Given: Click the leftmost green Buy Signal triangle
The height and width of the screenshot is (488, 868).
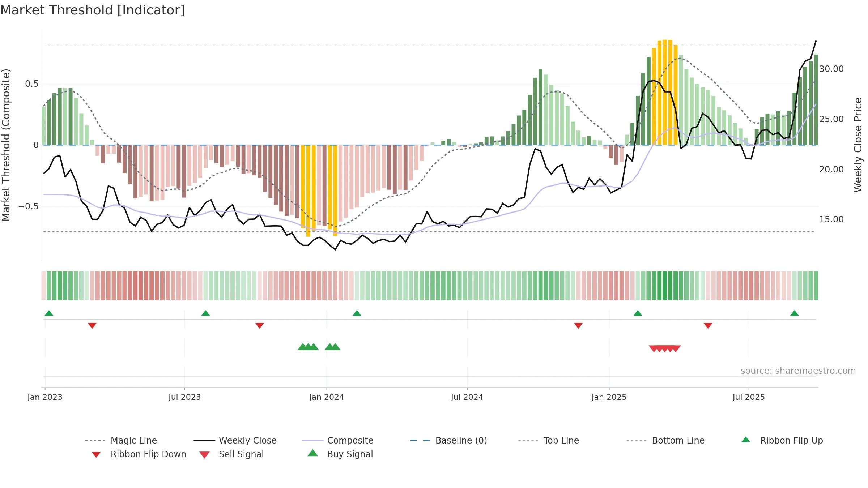Looking at the screenshot, I should [302, 347].
